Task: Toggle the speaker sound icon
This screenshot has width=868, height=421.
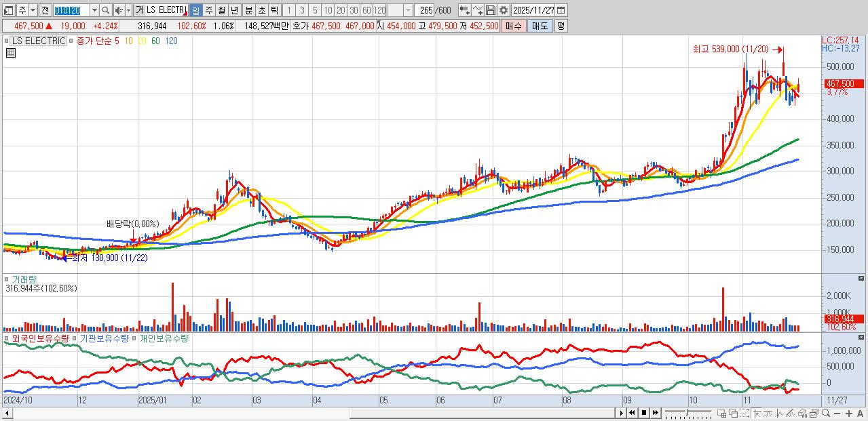Action: coord(119,10)
